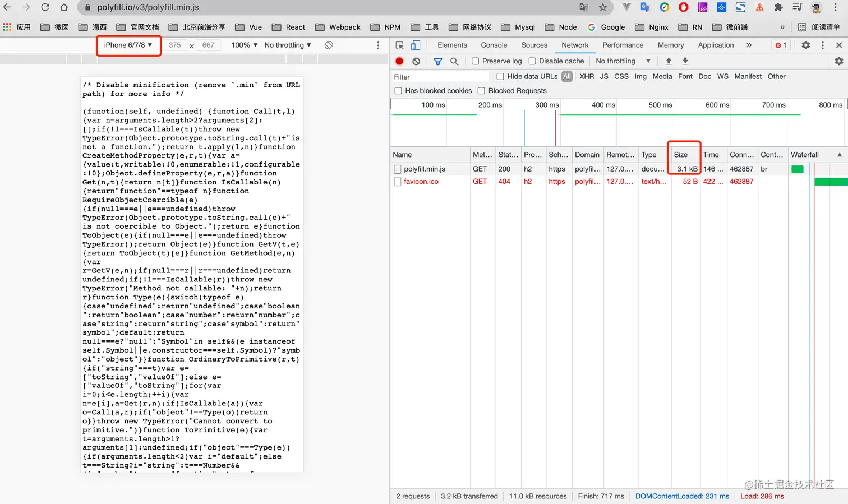The width and height of the screenshot is (848, 504).
Task: Go to browser home icon
Action: 64,7
